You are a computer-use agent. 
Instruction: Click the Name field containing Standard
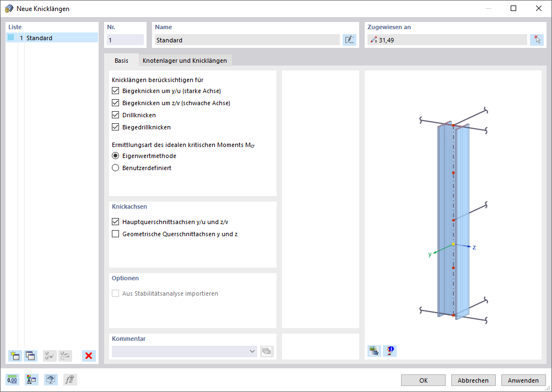click(247, 40)
